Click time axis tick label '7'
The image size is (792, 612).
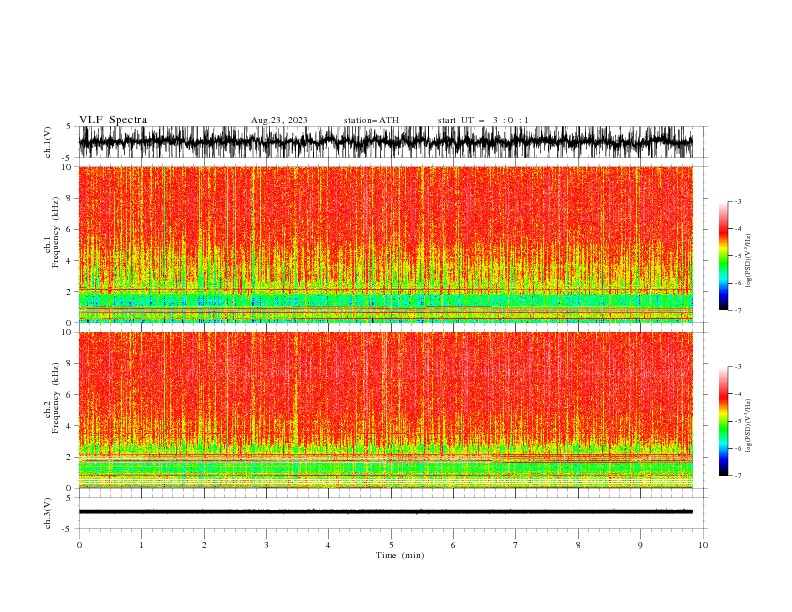[x=516, y=545]
